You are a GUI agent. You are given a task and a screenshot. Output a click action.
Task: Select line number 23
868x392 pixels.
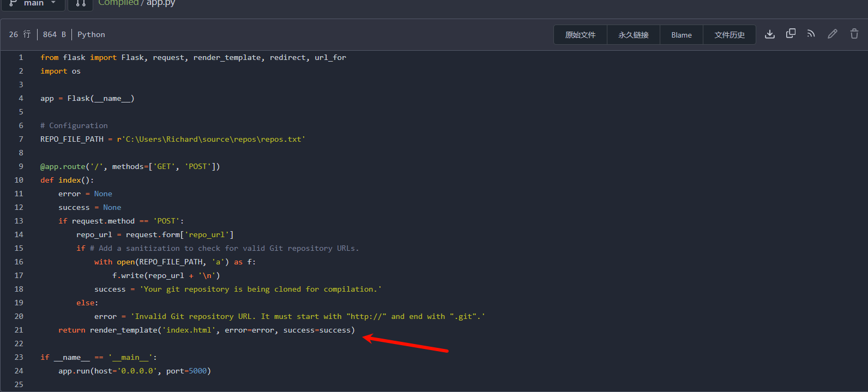point(19,357)
